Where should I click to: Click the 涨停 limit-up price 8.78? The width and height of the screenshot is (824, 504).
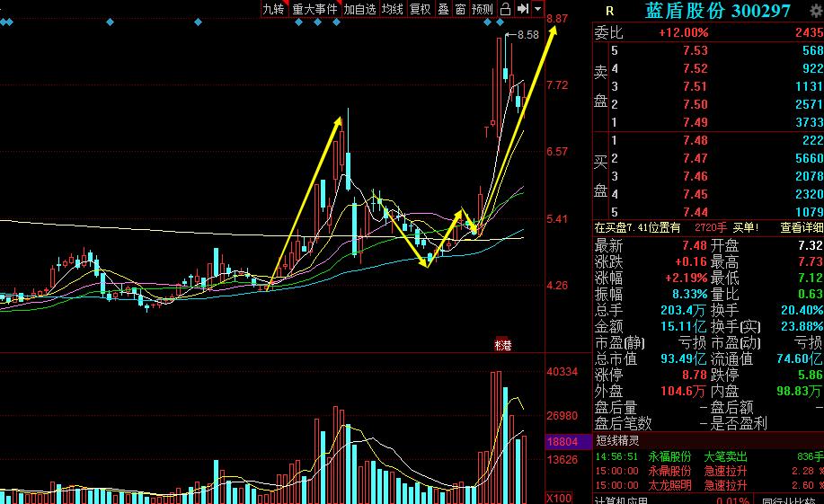pos(695,375)
